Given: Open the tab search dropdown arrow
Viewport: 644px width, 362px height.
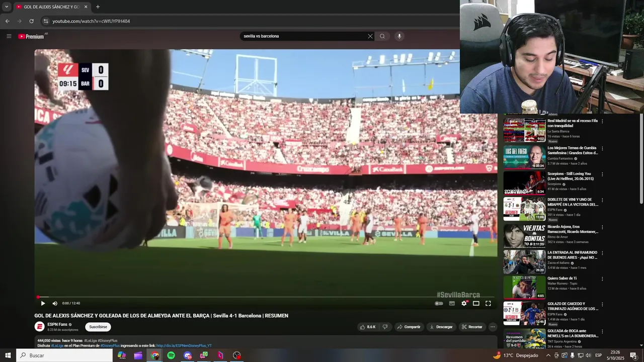Looking at the screenshot, I should [7, 7].
